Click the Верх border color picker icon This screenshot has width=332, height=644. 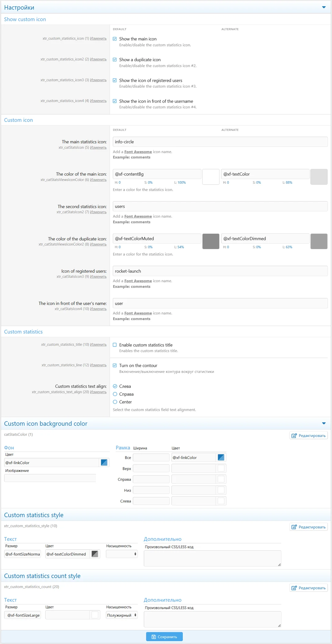221,468
